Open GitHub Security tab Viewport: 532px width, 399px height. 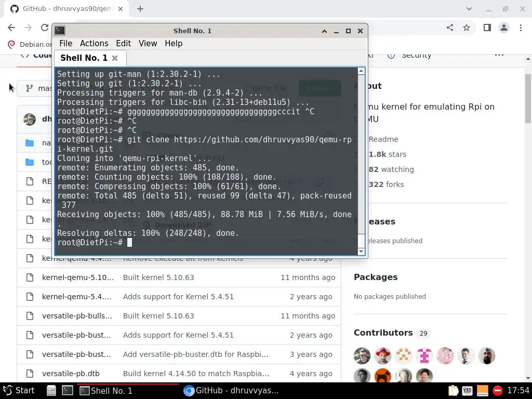point(409,55)
